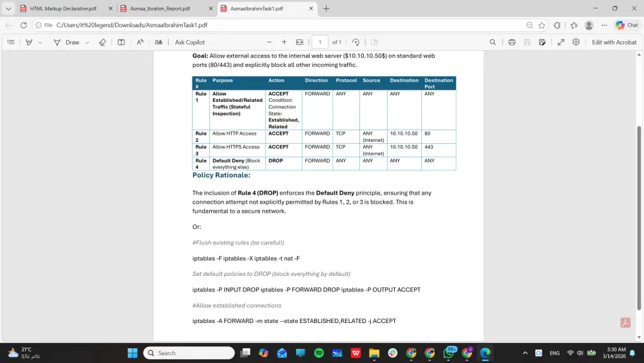Toggle the page view layout icon
Viewport: 644px width, 363px height.
tap(374, 42)
